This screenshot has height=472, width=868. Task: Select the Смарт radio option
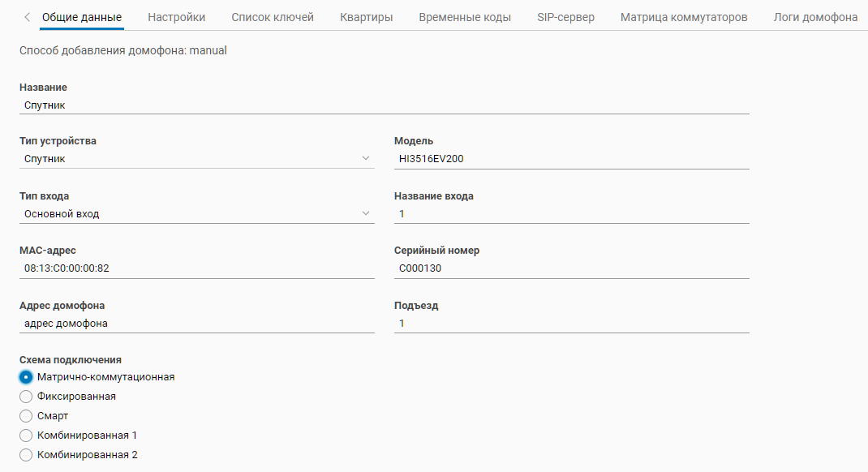(x=26, y=416)
